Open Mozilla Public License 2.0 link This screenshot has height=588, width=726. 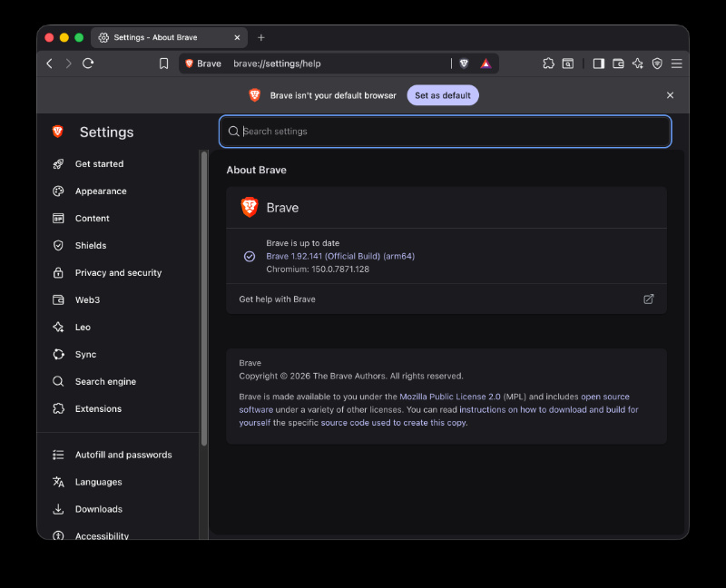[450, 397]
